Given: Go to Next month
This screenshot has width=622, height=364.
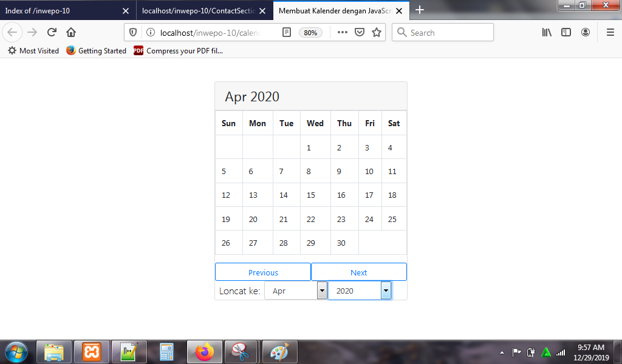Looking at the screenshot, I should tap(359, 272).
